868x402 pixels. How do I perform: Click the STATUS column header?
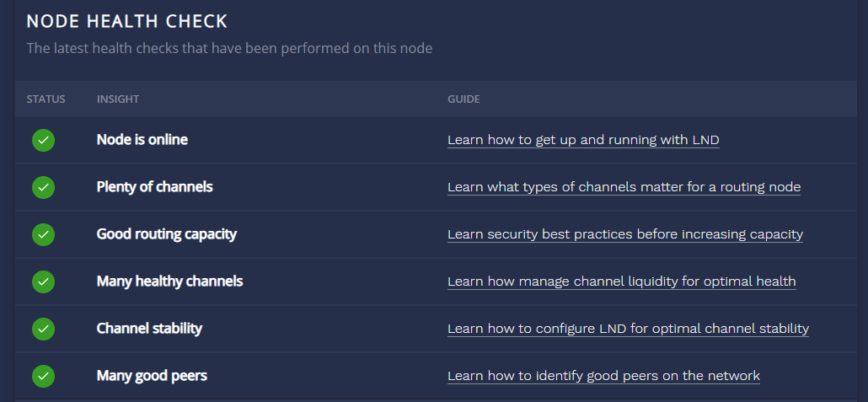coord(46,99)
